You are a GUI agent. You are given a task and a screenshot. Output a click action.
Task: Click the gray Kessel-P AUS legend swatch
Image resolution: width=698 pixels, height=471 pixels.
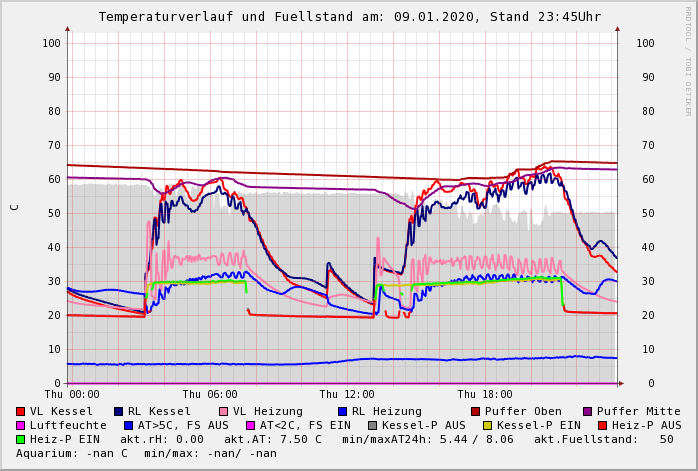coord(373,425)
